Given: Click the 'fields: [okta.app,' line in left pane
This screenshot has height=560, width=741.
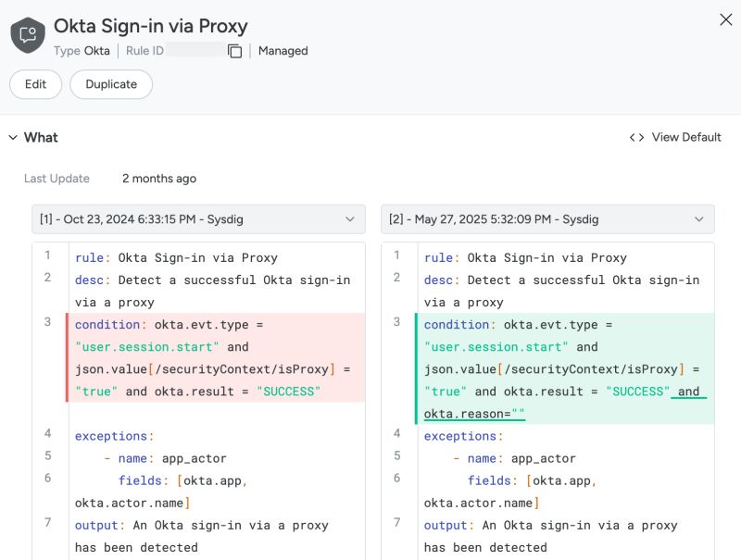Looking at the screenshot, I should pos(182,480).
